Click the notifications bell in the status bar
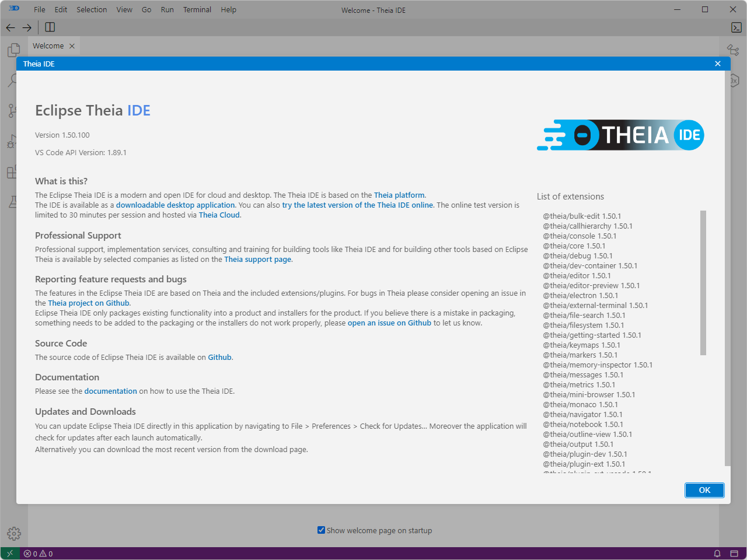The width and height of the screenshot is (747, 560). pos(717,554)
